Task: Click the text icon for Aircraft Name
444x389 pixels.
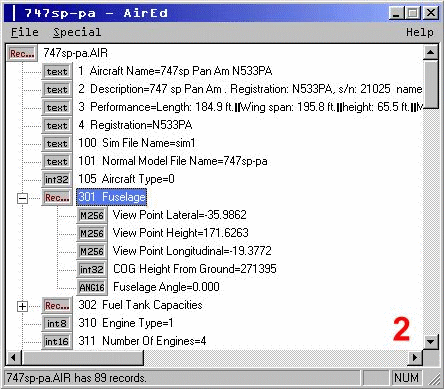Action: (57, 71)
